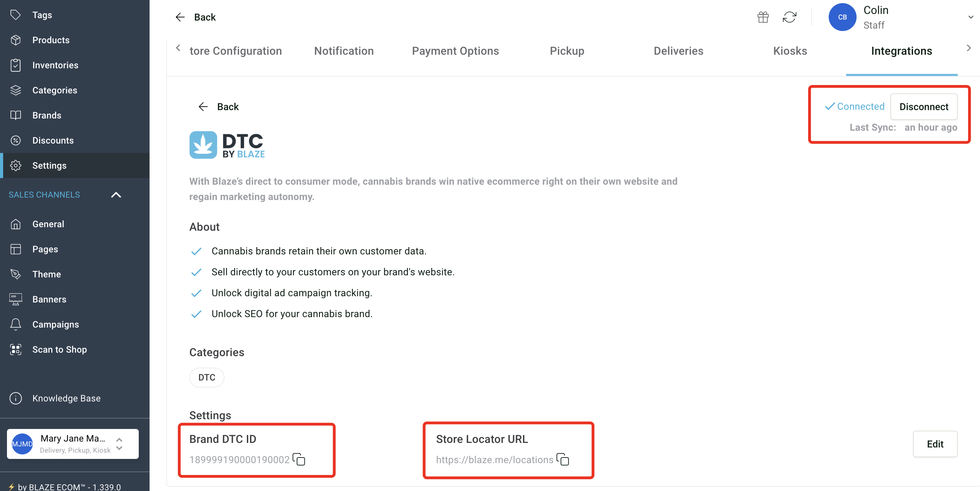Open the Mary Jane store switcher

(73, 444)
